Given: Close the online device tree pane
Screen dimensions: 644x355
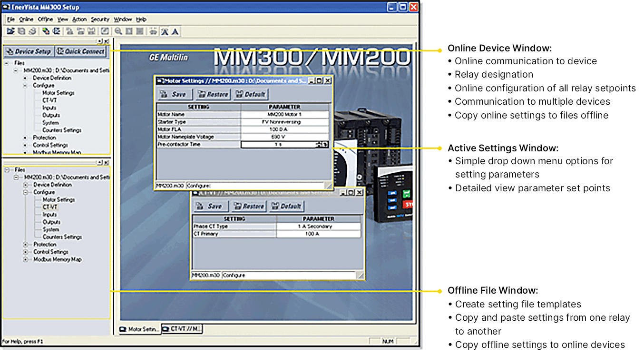Looking at the screenshot, I should (107, 42).
